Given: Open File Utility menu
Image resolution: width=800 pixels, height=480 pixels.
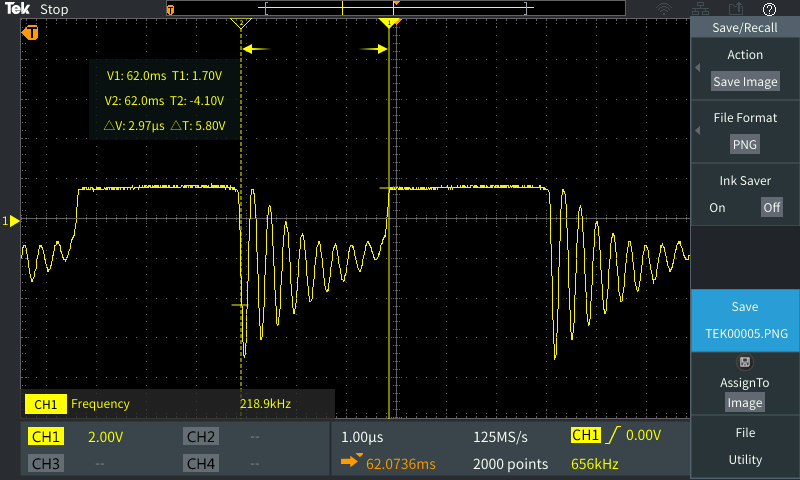Looking at the screenshot, I should click(x=745, y=446).
